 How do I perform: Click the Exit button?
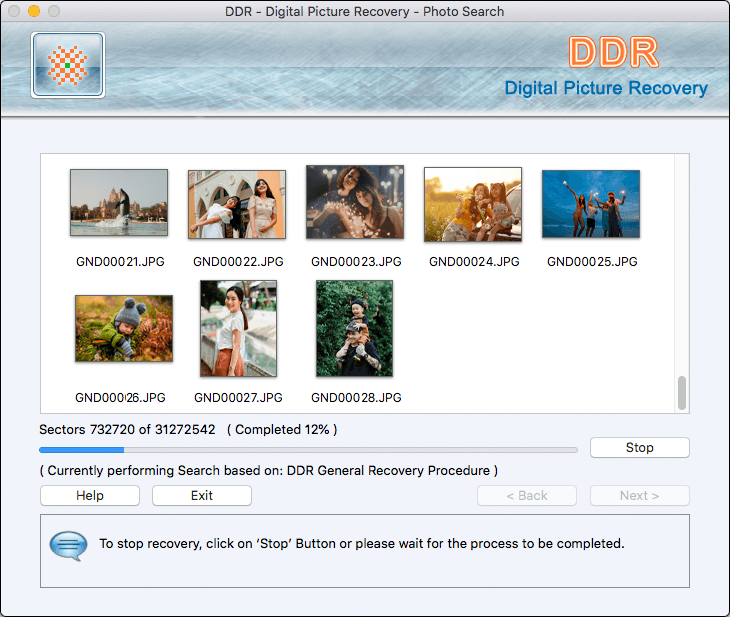202,495
